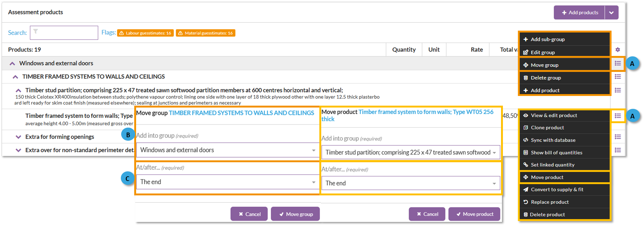Open list menu for Extra over non-standard perimeter
This screenshot has width=644, height=226.
click(x=617, y=150)
